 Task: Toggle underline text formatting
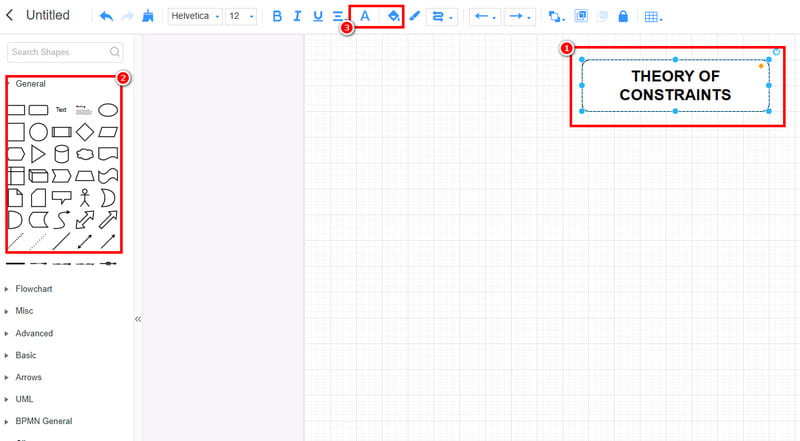[x=318, y=16]
